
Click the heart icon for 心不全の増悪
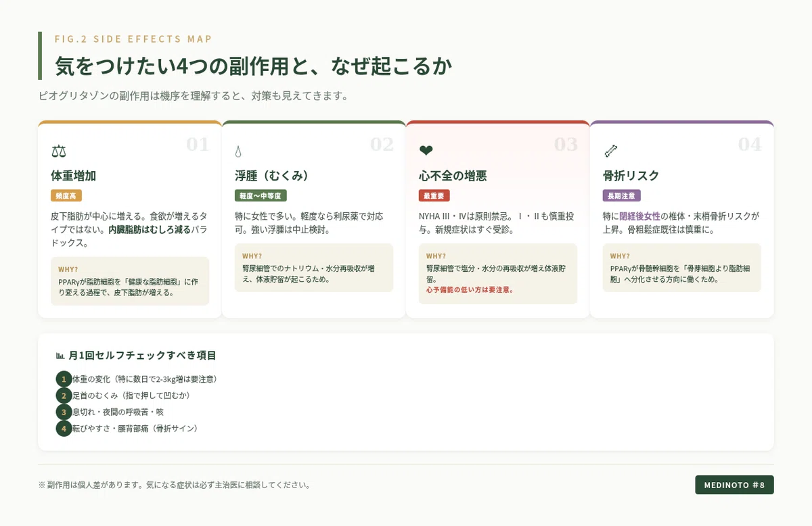click(426, 151)
